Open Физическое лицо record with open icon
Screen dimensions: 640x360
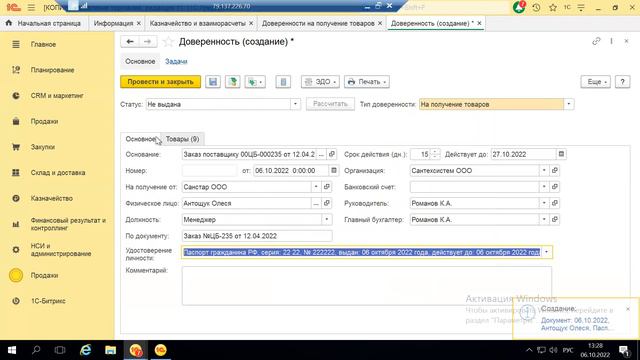(327, 203)
